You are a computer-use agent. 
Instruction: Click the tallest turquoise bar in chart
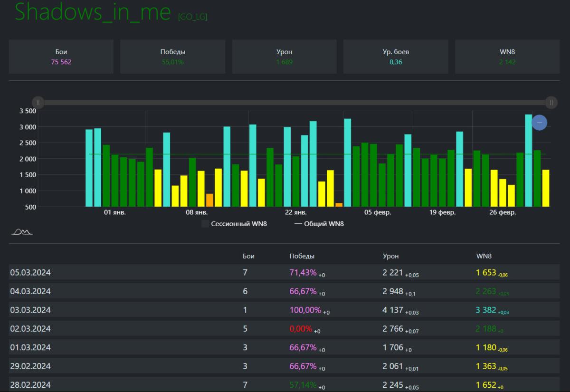pos(528,161)
